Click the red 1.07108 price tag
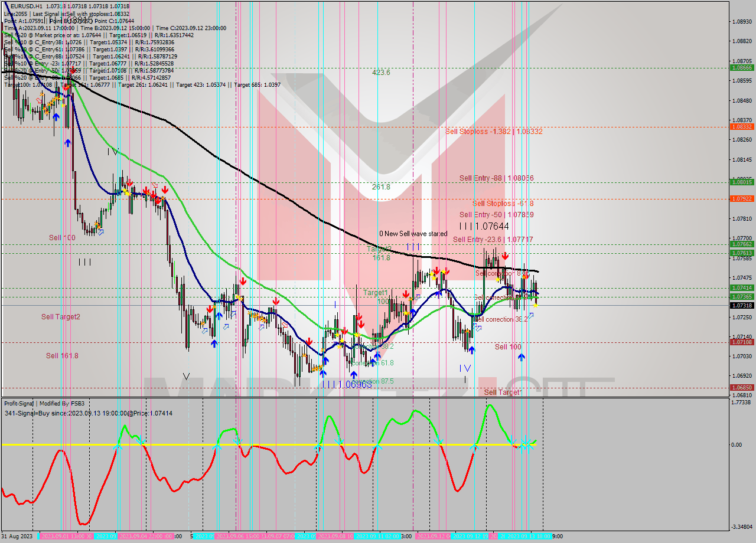The image size is (756, 543). pyautogui.click(x=742, y=342)
